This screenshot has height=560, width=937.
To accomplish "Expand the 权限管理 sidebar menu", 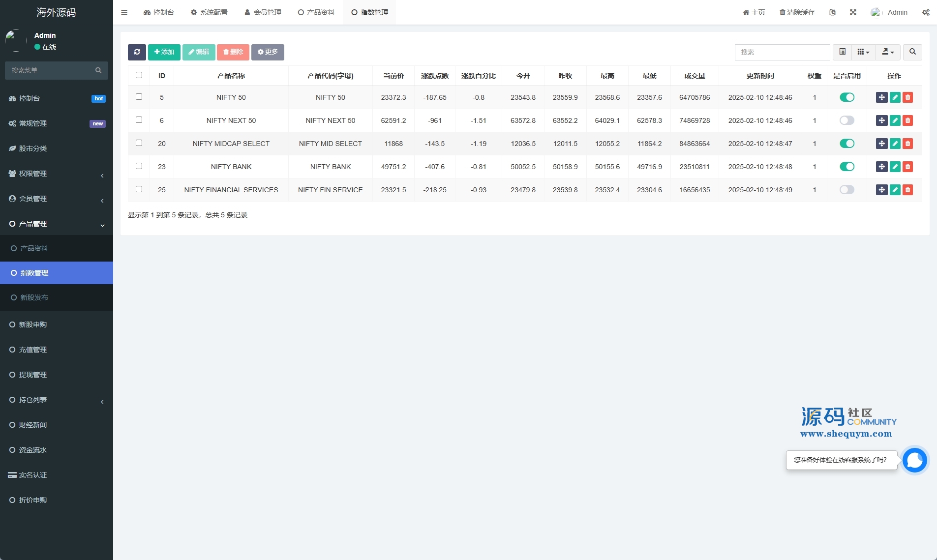I will coord(57,174).
